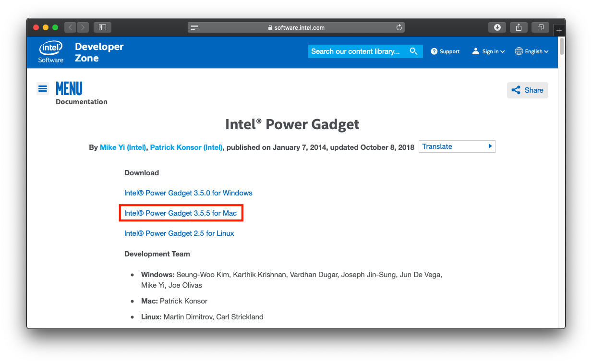Click the Support menu item

point(445,51)
